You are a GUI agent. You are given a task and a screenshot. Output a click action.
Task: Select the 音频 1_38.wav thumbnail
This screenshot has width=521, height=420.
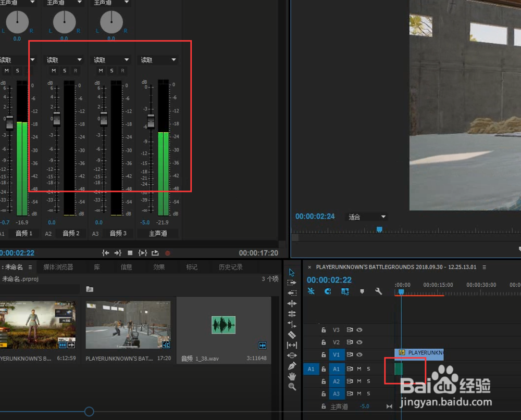pos(224,325)
